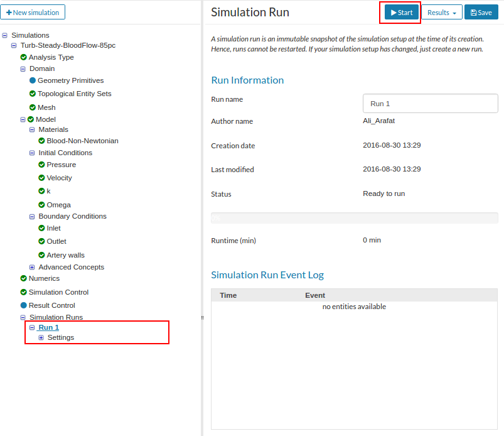Save the simulation run
Image resolution: width=504 pixels, height=436 pixels.
pyautogui.click(x=481, y=13)
